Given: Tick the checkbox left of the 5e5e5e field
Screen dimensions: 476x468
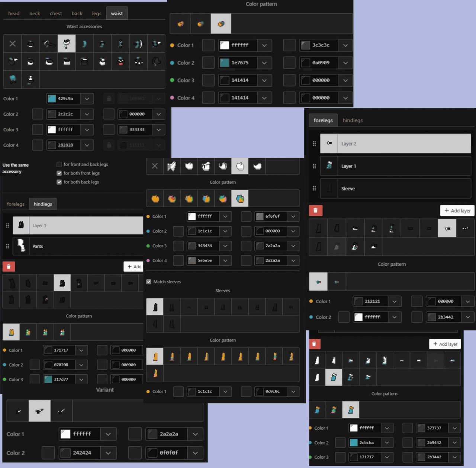Looking at the screenshot, I should tap(178, 261).
